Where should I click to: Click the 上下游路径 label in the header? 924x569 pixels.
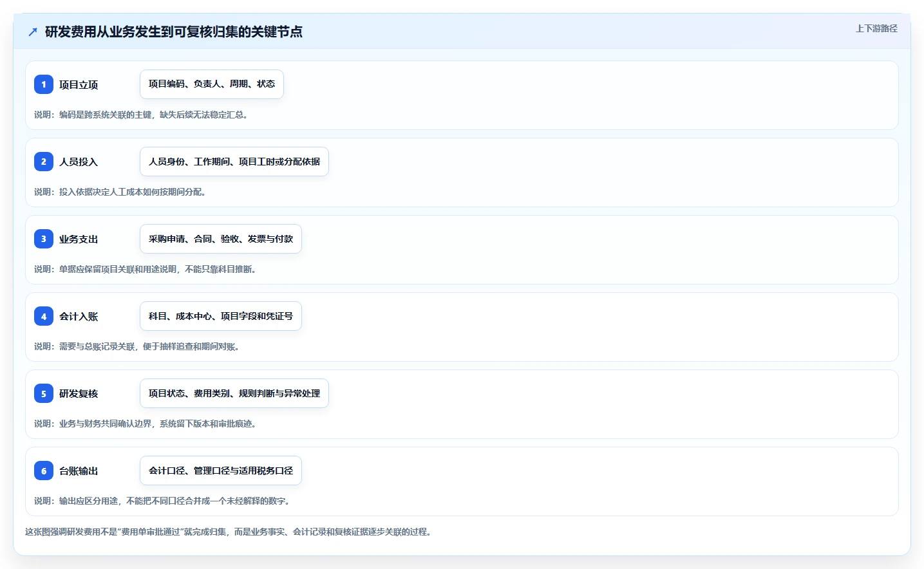point(876,28)
